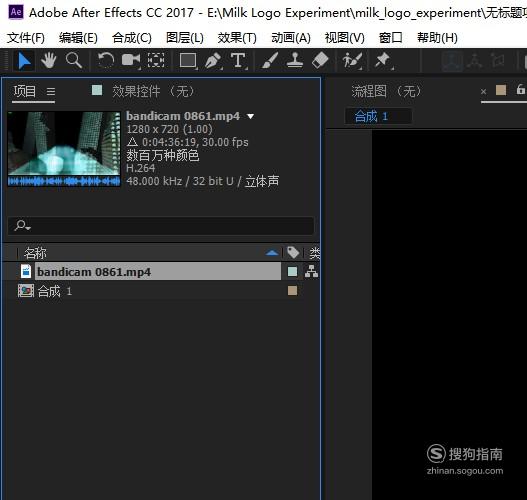Open the 帮助(H) menu
This screenshot has height=500, width=527.
[x=437, y=38]
